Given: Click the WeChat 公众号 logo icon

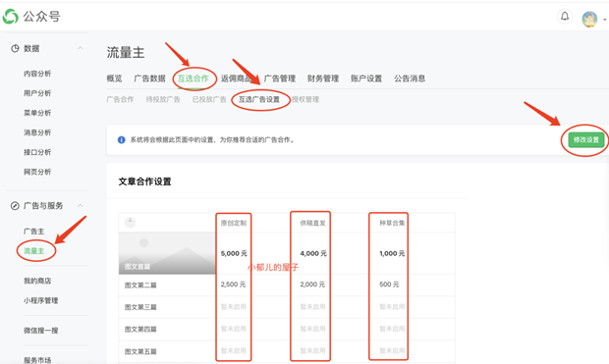Looking at the screenshot, I should point(11,17).
